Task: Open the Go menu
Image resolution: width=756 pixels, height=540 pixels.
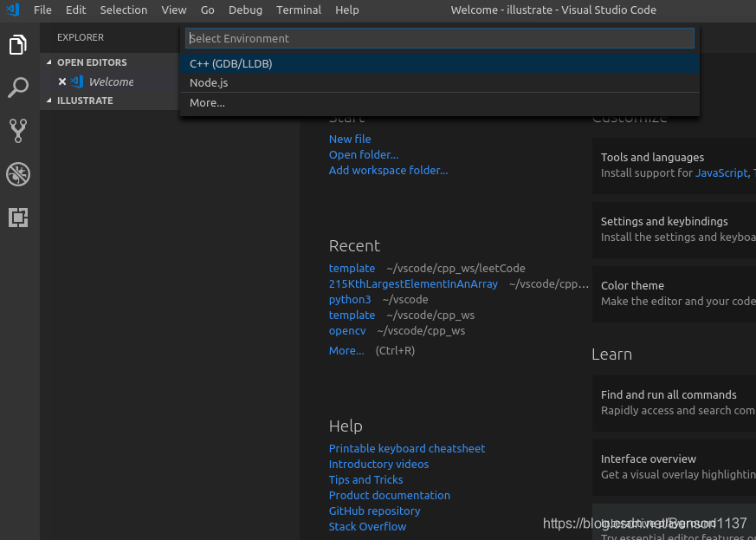Action: click(207, 10)
